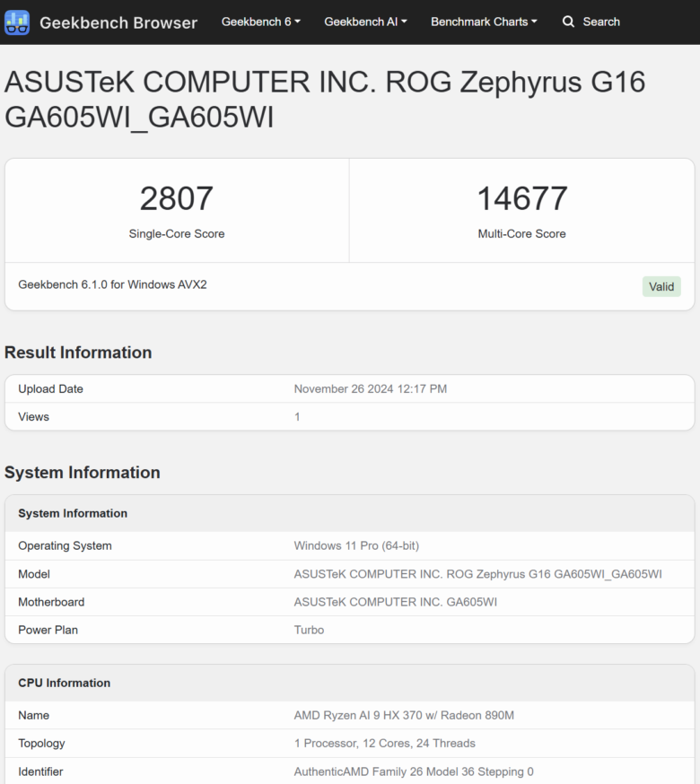700x784 pixels.
Task: Expand the Geekbench 6 dropdown menu
Action: (x=260, y=22)
